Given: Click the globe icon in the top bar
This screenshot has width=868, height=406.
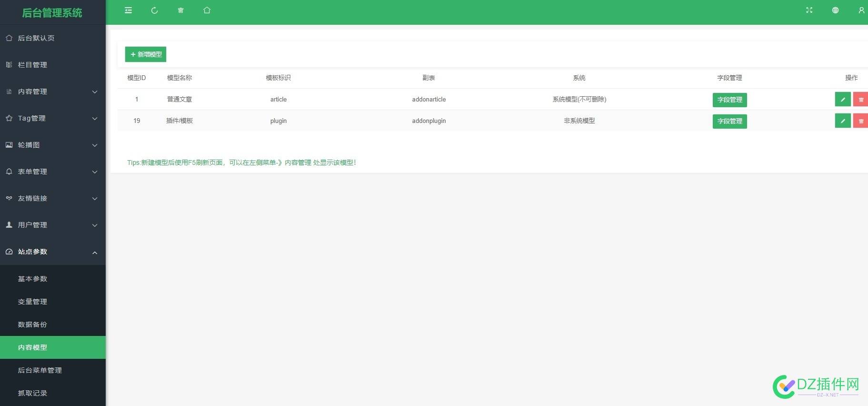Looking at the screenshot, I should click(x=835, y=10).
